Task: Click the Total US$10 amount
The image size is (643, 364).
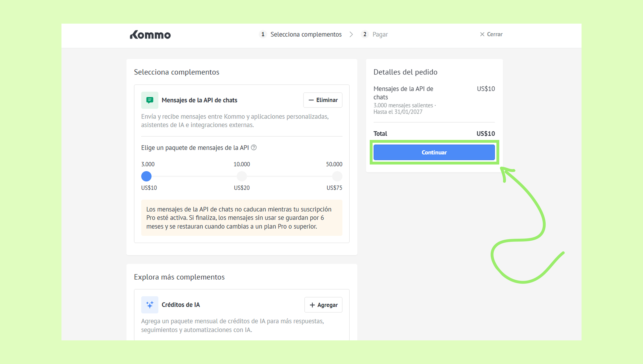Action: (486, 134)
